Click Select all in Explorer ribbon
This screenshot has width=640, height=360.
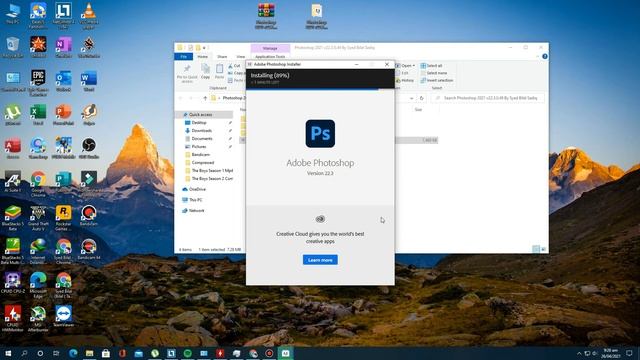[431, 66]
